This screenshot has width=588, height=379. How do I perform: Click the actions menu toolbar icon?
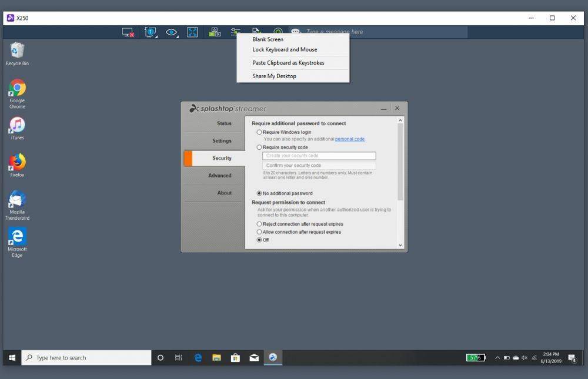pyautogui.click(x=236, y=32)
